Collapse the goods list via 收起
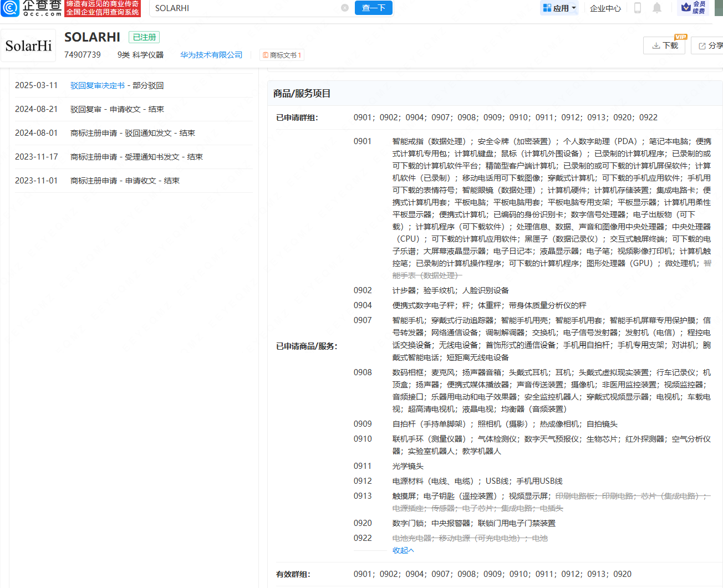This screenshot has height=588, width=723. pyautogui.click(x=403, y=550)
